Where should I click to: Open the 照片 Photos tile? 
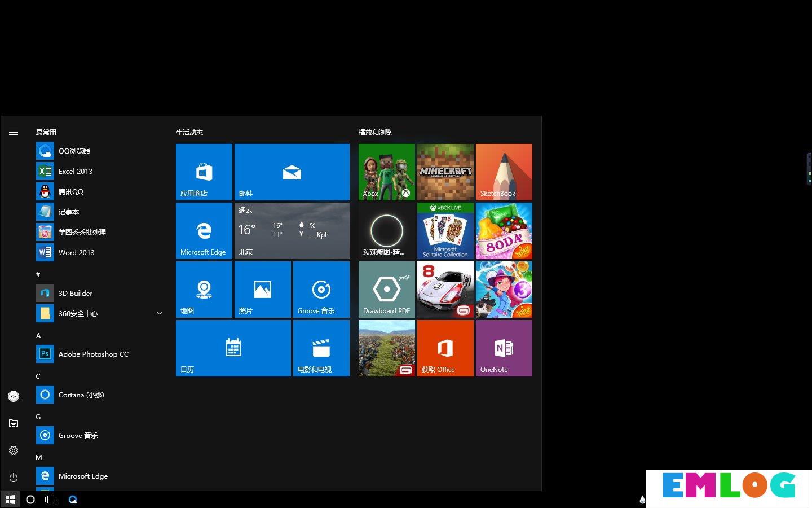(x=263, y=290)
